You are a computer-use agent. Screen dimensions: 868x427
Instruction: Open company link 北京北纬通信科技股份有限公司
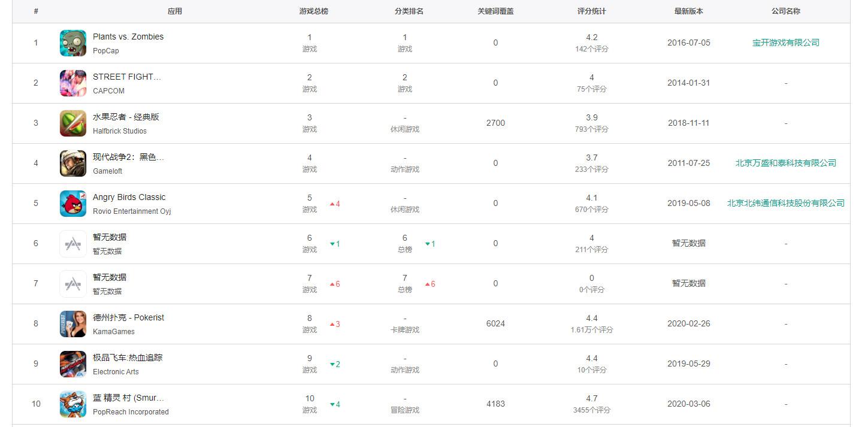[x=786, y=203]
